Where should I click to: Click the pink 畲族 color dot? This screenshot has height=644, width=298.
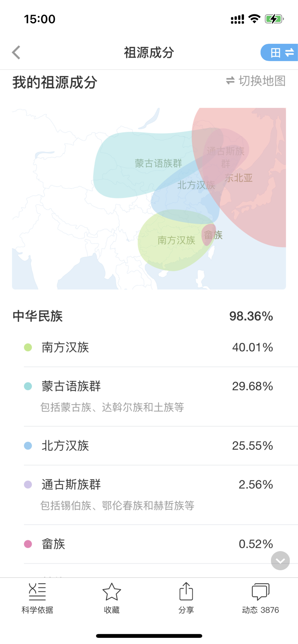(28, 544)
